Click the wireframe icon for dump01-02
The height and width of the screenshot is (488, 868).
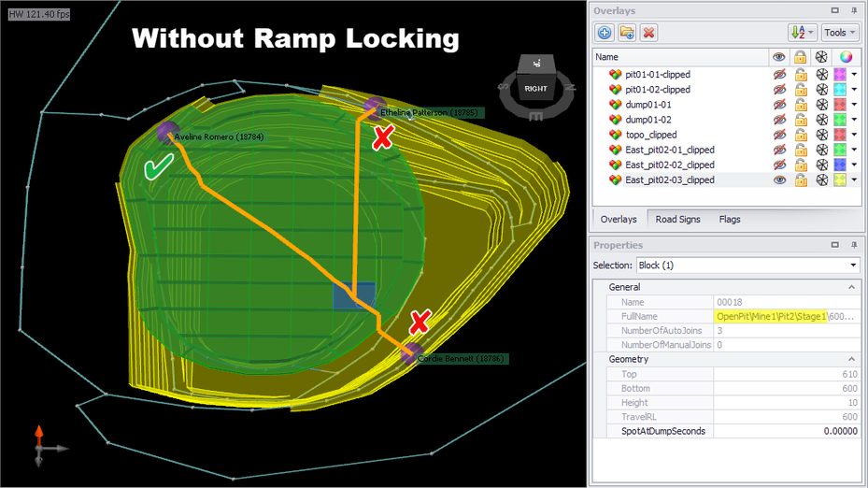pos(821,120)
